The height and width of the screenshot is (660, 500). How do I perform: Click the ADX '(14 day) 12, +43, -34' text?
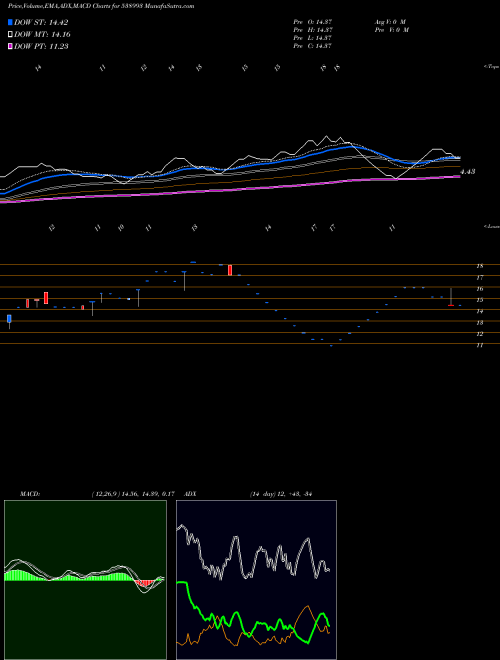(280, 494)
